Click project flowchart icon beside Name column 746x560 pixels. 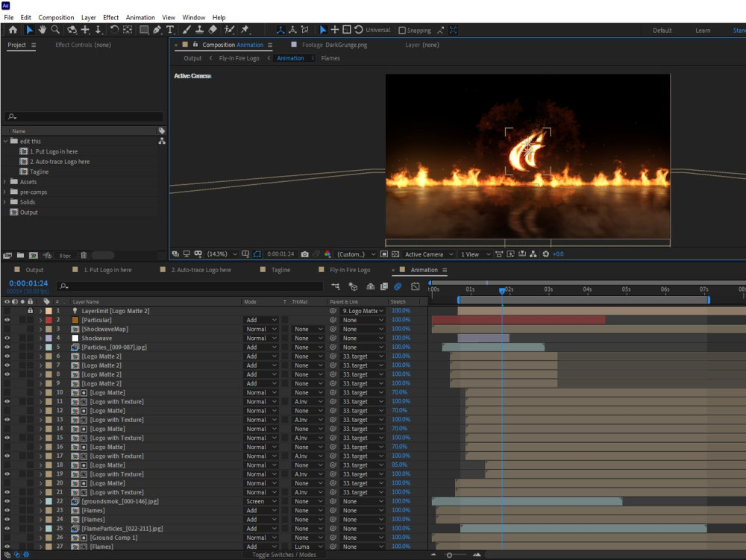coord(162,141)
